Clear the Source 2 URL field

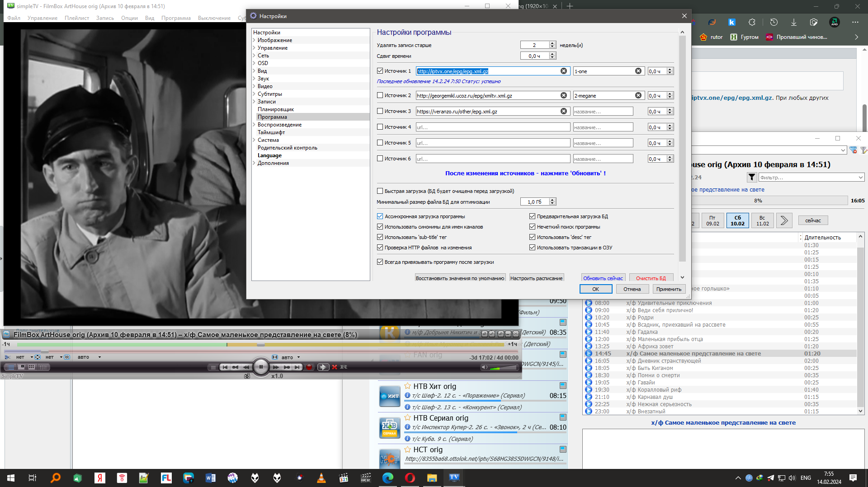click(x=564, y=95)
